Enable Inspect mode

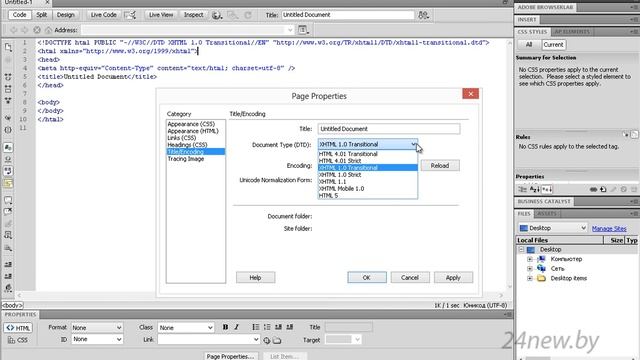coord(193,15)
